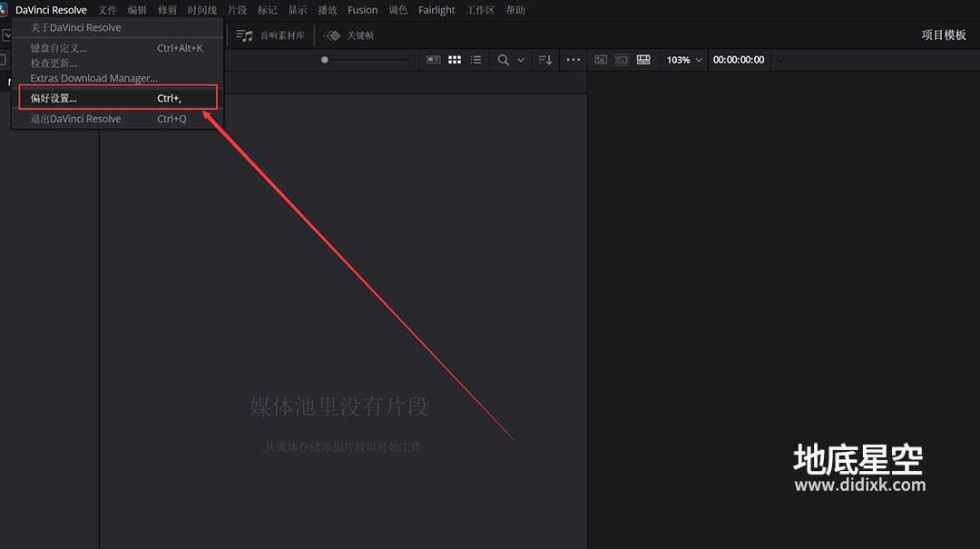Open the 标记 (Mark) menu
Screen dimensions: 980x549
[x=267, y=10]
